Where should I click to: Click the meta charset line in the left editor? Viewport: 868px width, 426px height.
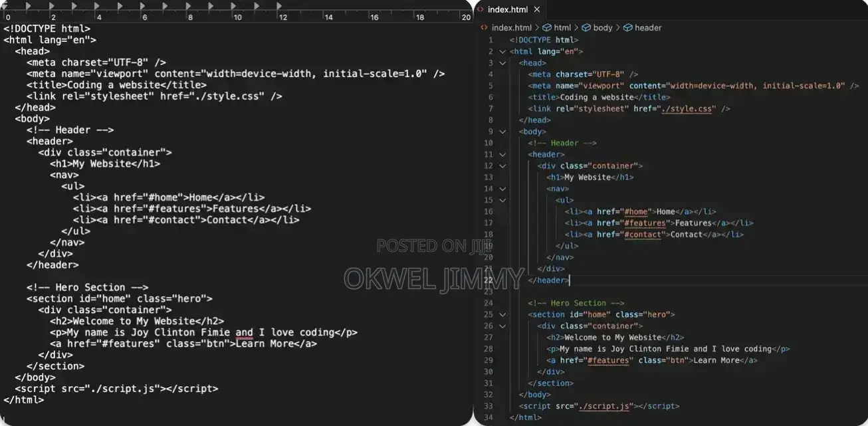tap(96, 62)
